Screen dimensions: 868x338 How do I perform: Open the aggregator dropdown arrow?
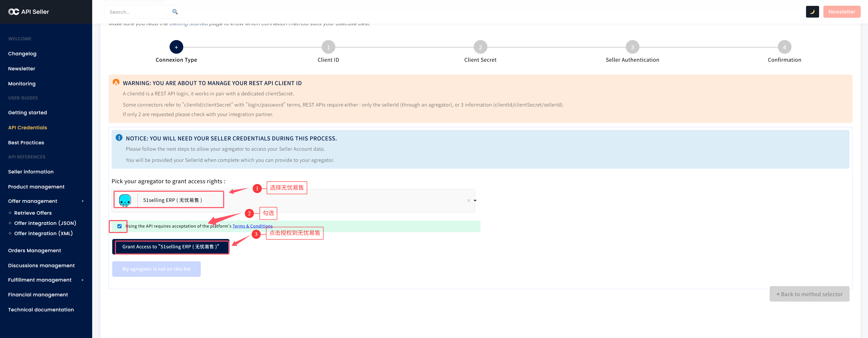click(475, 201)
